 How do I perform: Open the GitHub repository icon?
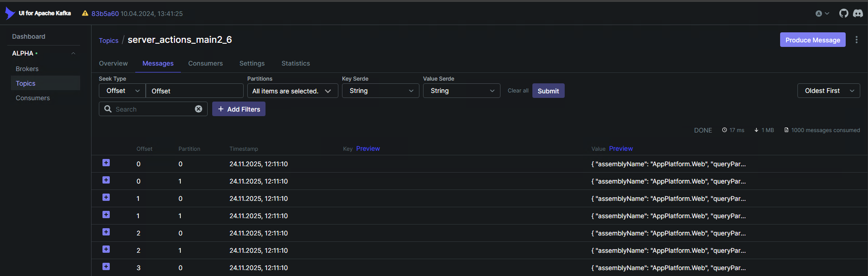pos(844,14)
